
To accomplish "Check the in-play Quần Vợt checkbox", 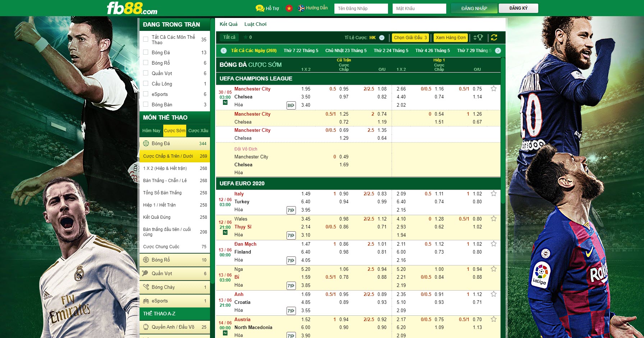I will coord(146,73).
